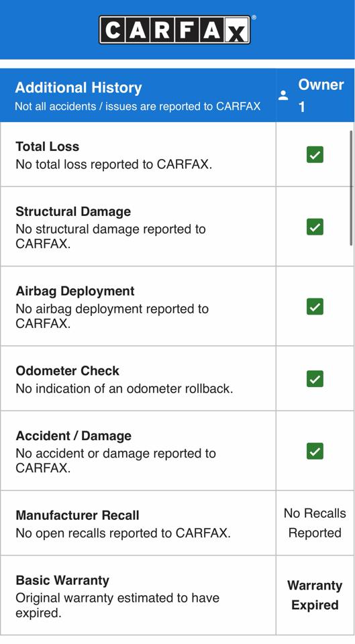The image size is (355, 644).
Task: Click the Accident / Damage heading
Action: [x=74, y=436]
